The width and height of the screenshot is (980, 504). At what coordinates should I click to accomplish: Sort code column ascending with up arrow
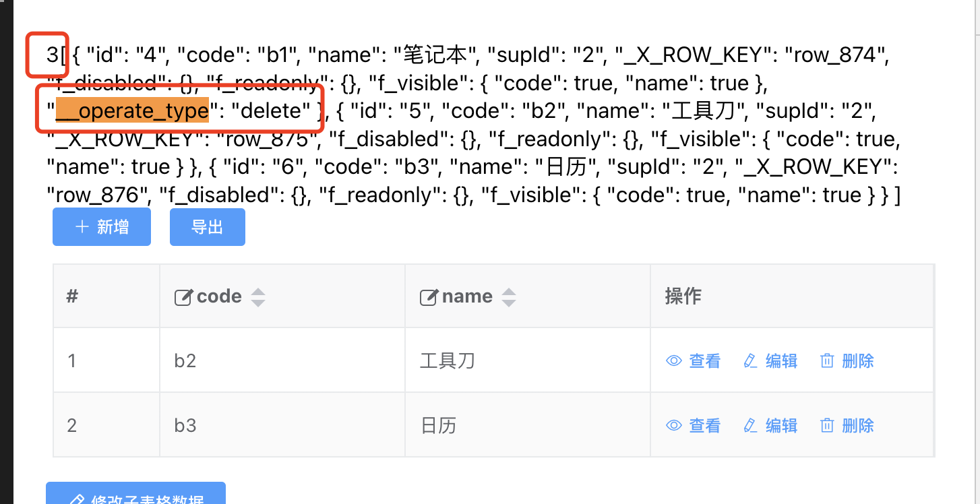pyautogui.click(x=257, y=292)
